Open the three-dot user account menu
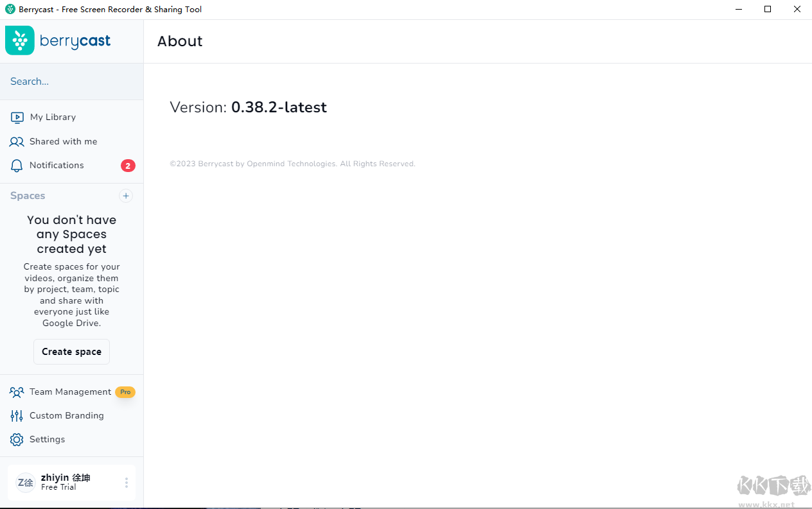Screen dimensions: 812x509 click(127, 483)
